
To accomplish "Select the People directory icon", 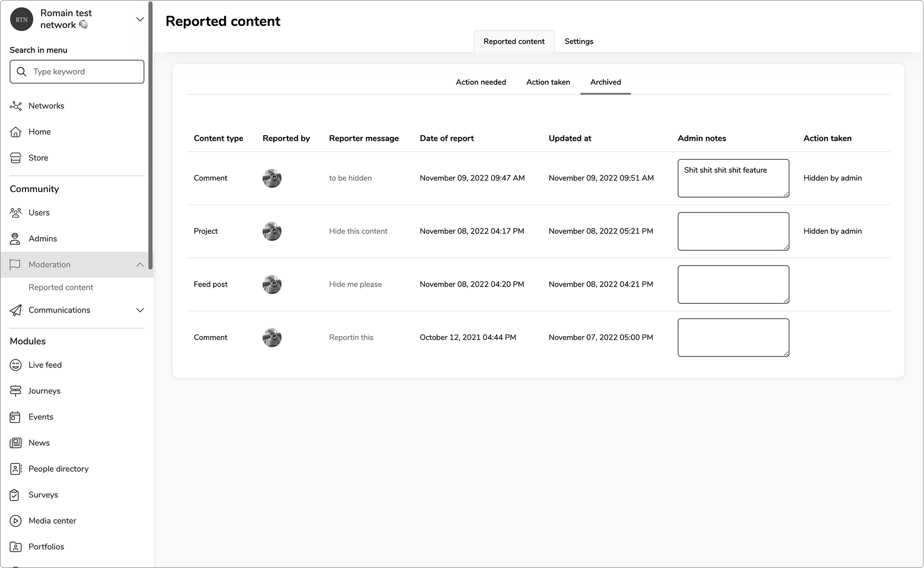I will [x=15, y=468].
